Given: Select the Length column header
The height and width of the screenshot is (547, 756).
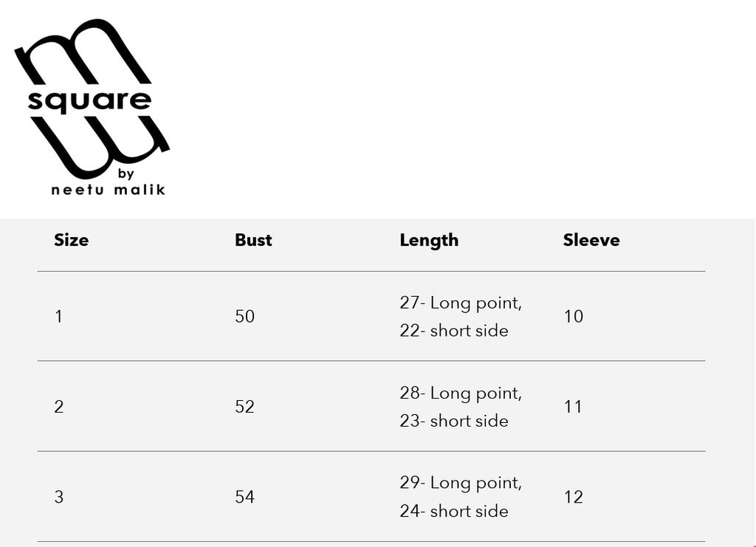Looking at the screenshot, I should pyautogui.click(x=429, y=240).
